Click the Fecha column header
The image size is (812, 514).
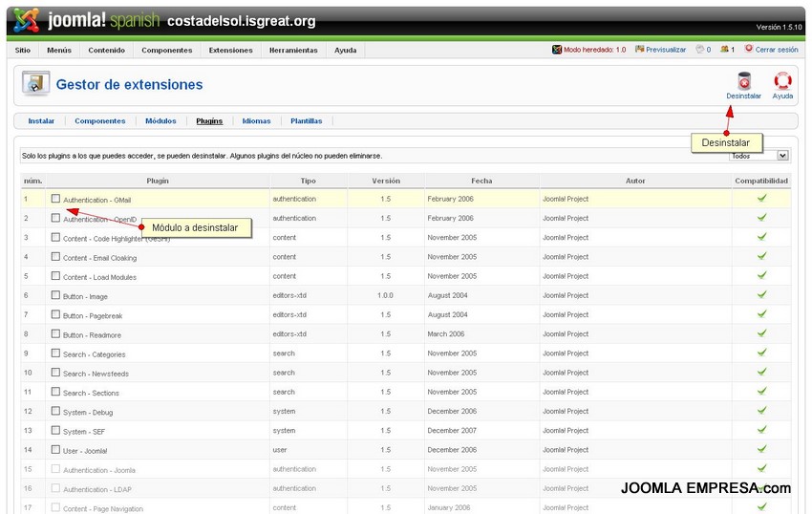(481, 181)
